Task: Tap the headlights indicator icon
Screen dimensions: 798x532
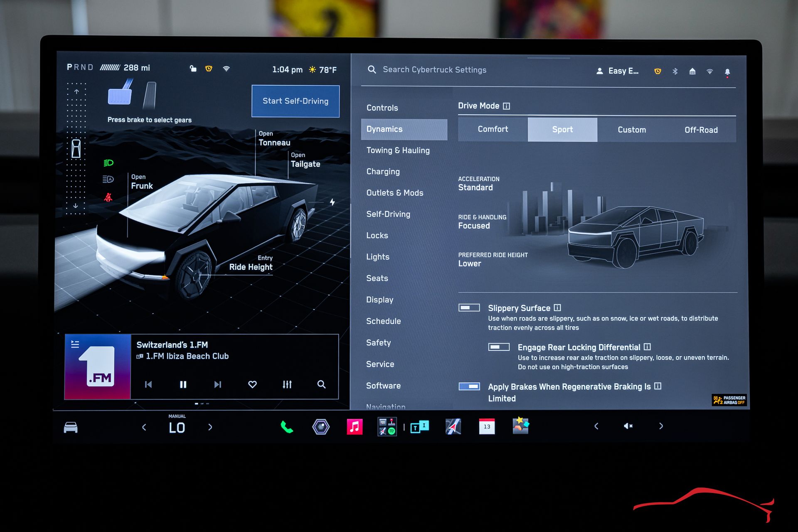Action: click(108, 163)
